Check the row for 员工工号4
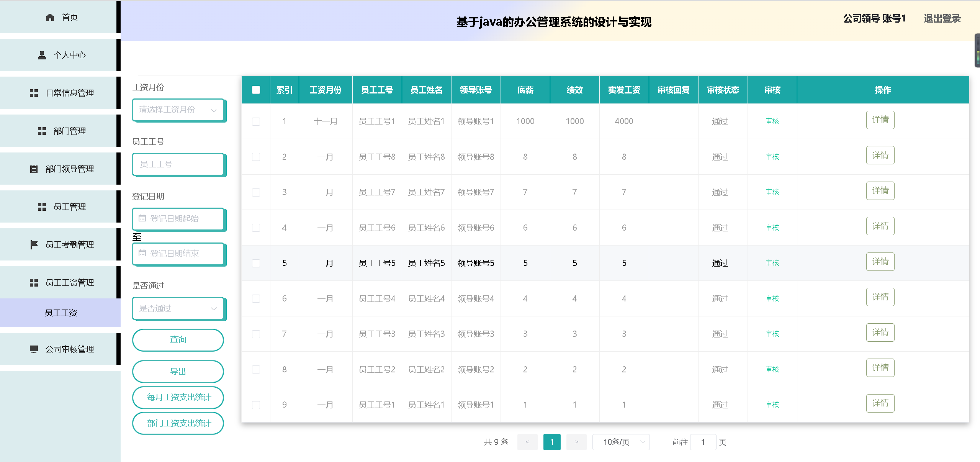This screenshot has width=980, height=462. pyautogui.click(x=256, y=299)
